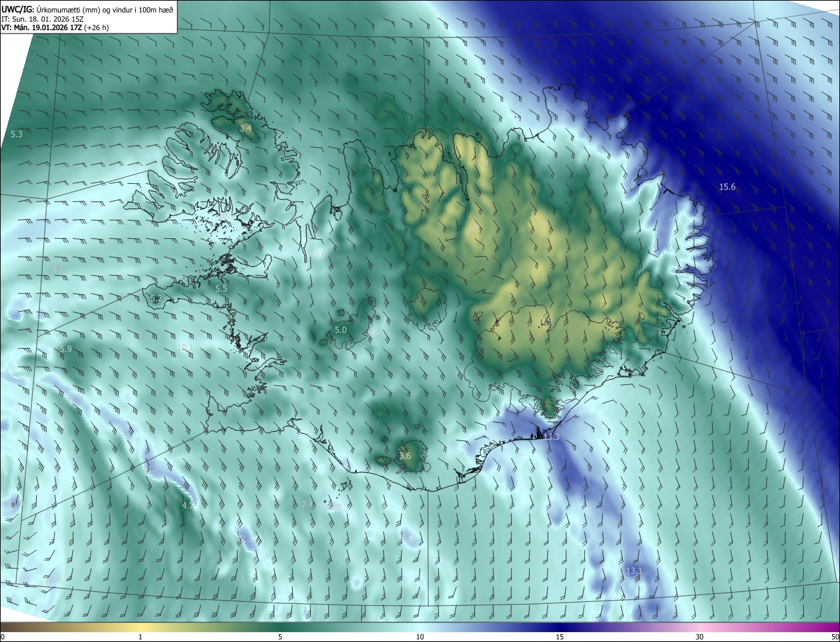Click the 15 tick on color scale
The height and width of the screenshot is (642, 840).
560,637
